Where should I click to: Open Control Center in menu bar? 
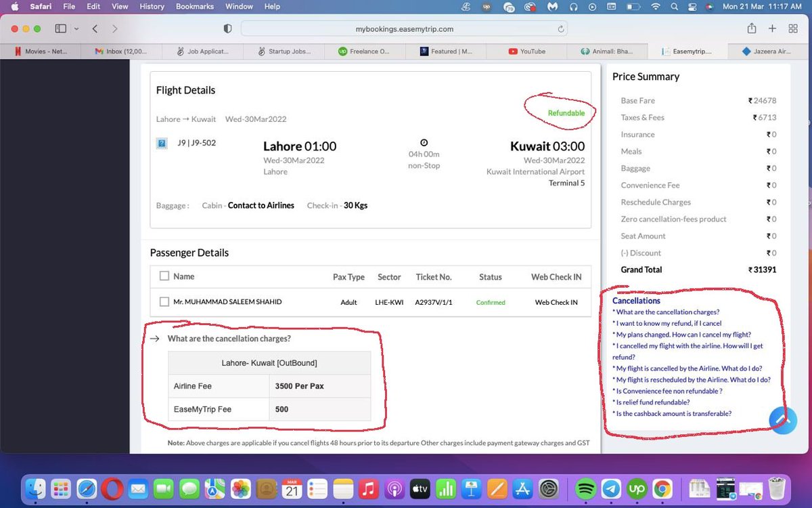coord(691,6)
